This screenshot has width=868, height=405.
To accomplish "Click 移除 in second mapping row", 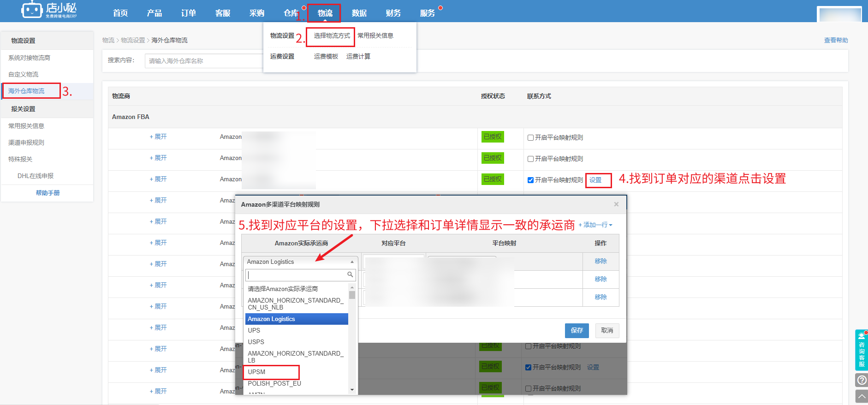I will [600, 279].
